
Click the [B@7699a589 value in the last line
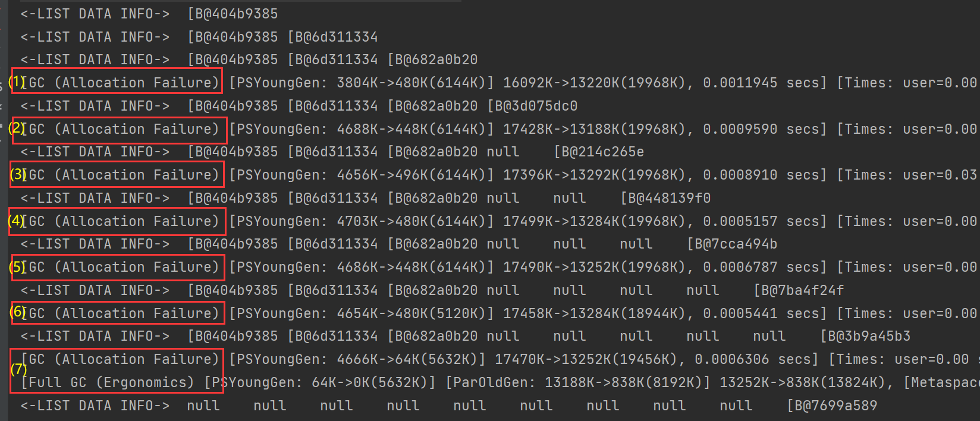click(x=832, y=406)
